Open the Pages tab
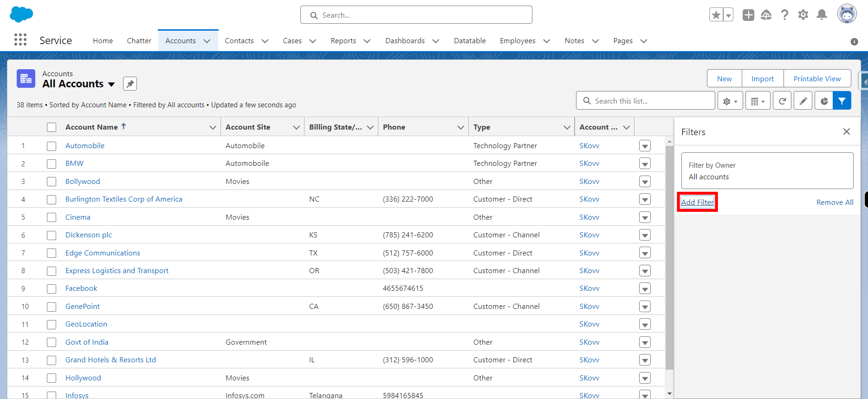 (623, 41)
